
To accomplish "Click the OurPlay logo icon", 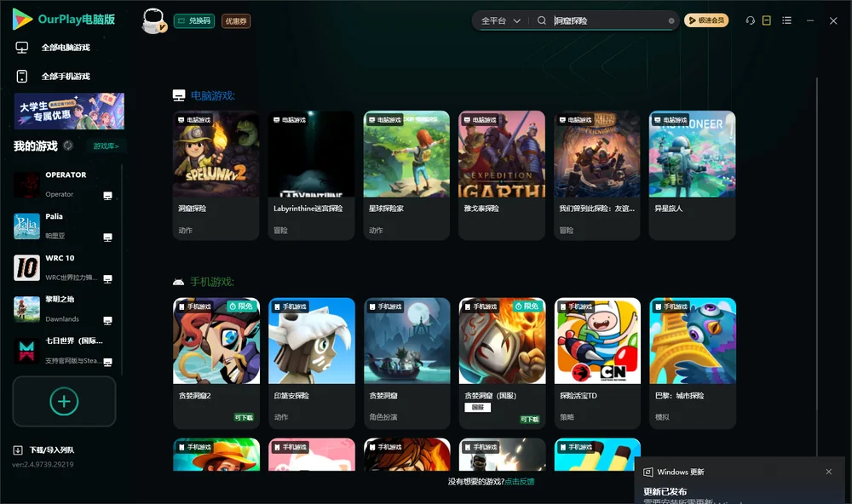I will click(x=22, y=19).
